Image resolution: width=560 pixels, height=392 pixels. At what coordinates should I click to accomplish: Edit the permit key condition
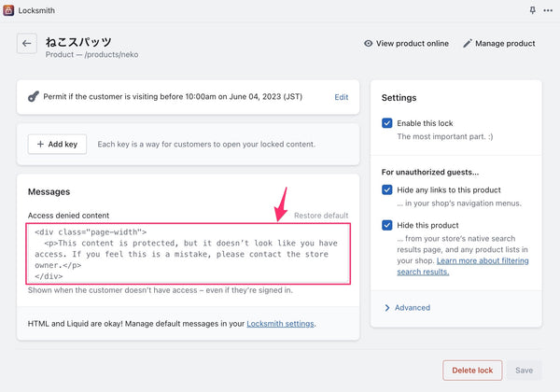tap(341, 97)
